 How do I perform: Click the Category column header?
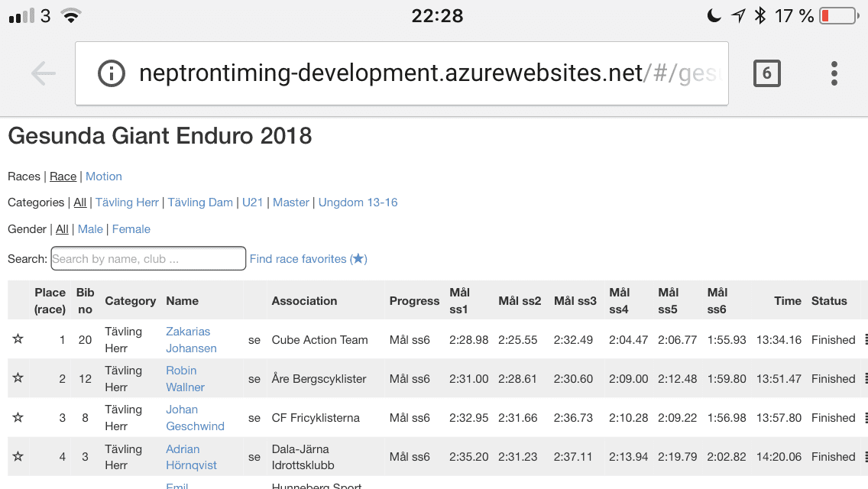(131, 301)
